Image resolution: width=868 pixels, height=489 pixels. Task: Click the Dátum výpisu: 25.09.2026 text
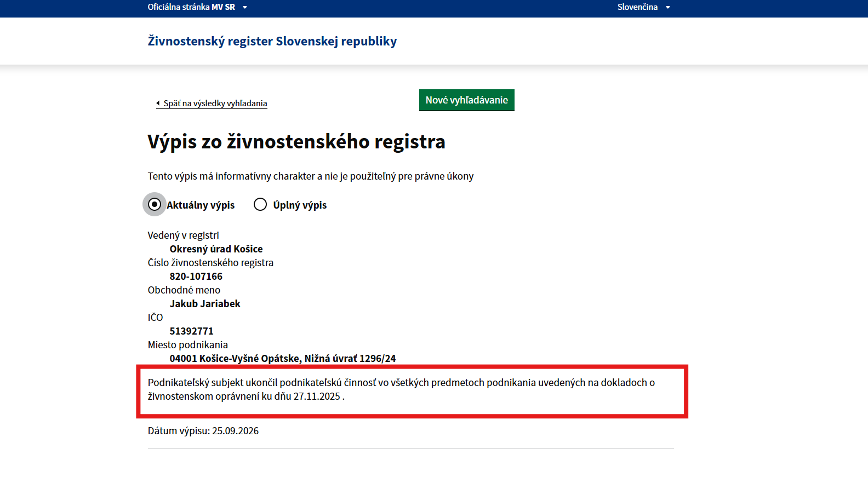point(203,430)
